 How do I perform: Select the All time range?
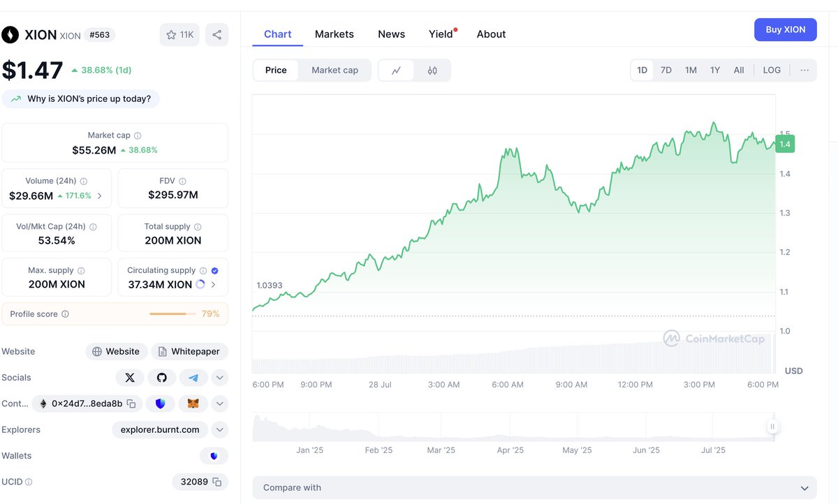(739, 70)
